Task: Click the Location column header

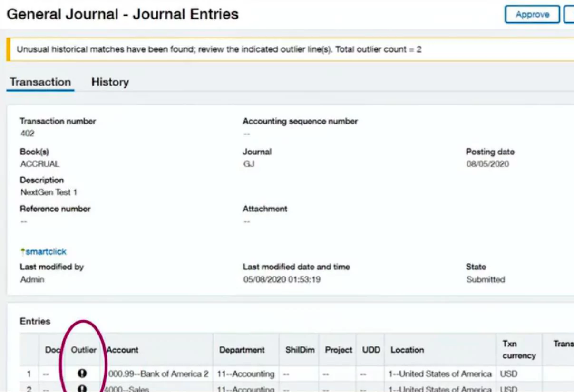Action: 407,350
